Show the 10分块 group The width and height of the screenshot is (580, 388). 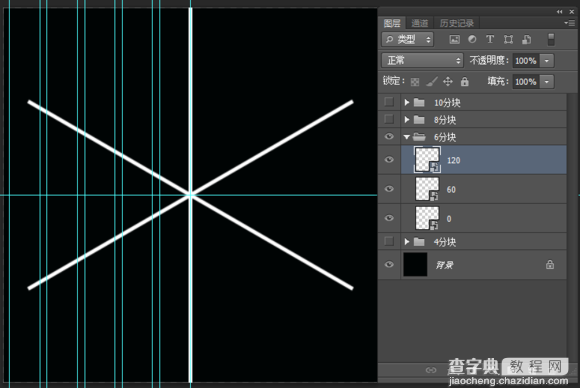(x=389, y=102)
